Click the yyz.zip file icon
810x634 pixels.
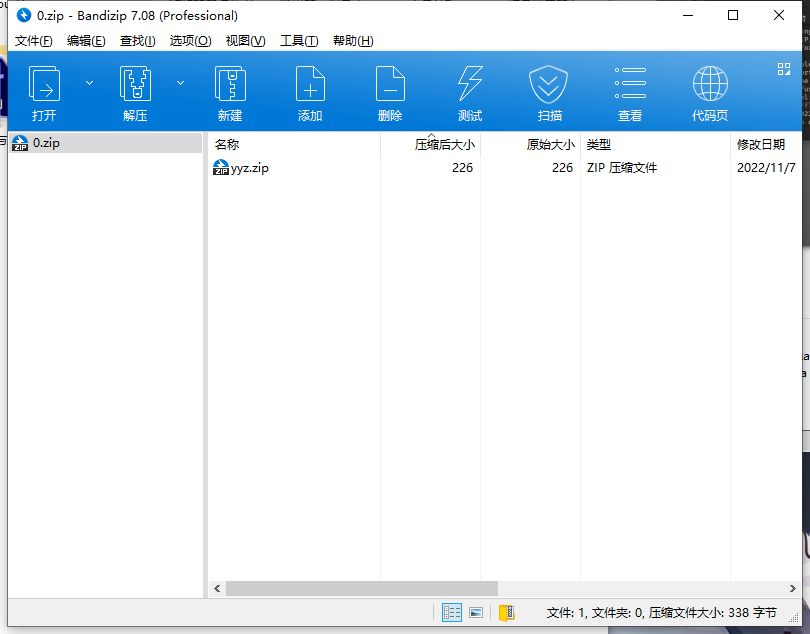[221, 168]
